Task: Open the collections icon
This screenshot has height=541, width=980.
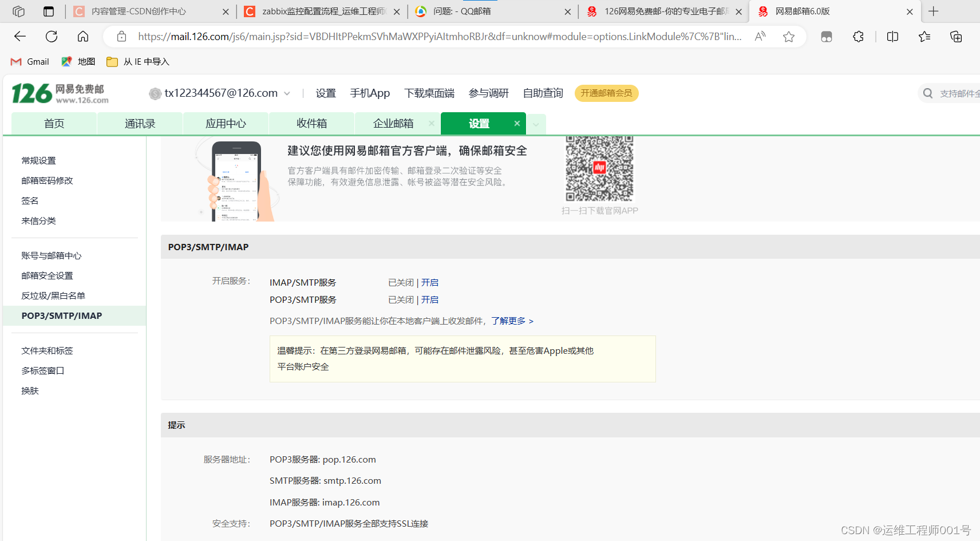Action: 956,37
